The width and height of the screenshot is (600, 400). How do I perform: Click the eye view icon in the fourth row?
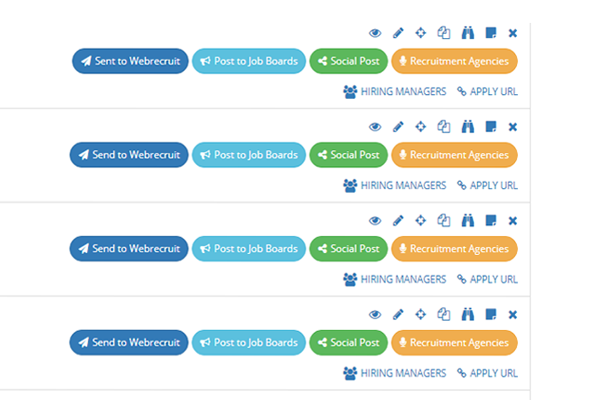coord(375,315)
